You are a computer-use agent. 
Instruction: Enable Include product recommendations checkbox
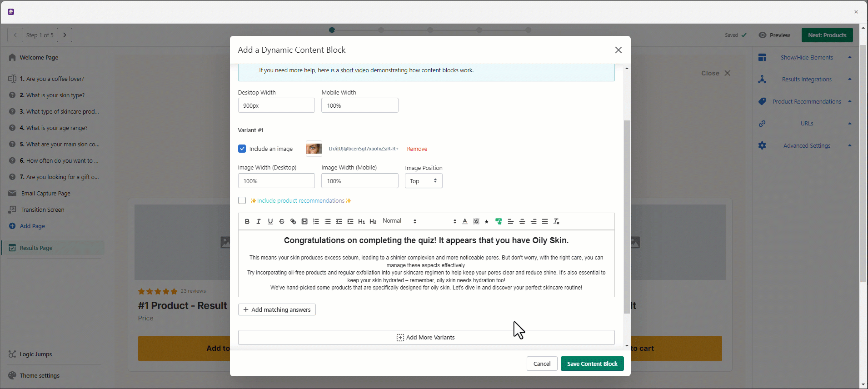[x=242, y=200]
